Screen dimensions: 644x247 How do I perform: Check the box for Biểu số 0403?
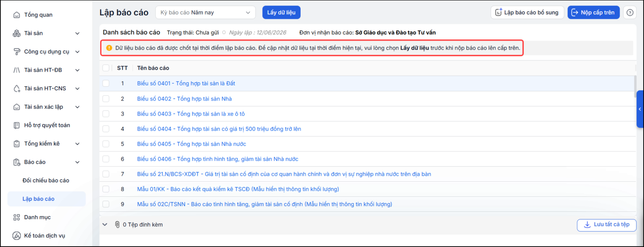(x=106, y=114)
